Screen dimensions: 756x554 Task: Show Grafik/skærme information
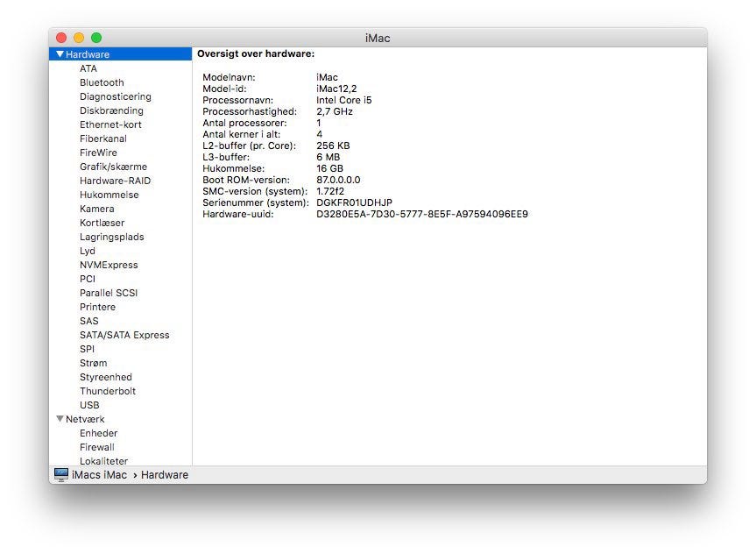click(113, 167)
